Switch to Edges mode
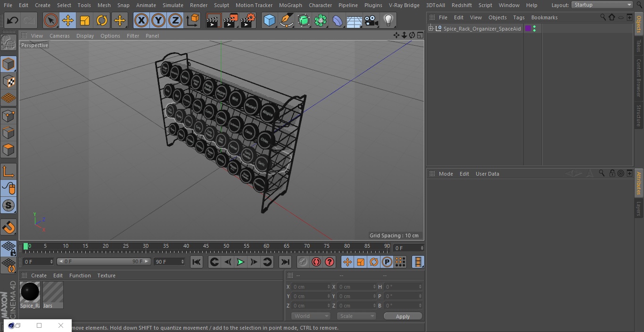Viewport: 644px width, 332px height. [8, 133]
